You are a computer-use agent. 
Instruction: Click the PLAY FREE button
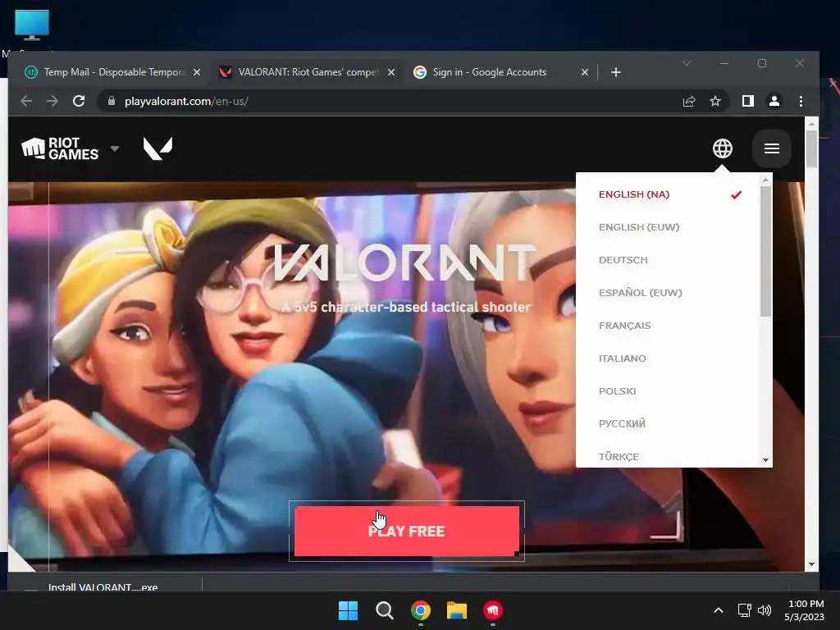407,532
